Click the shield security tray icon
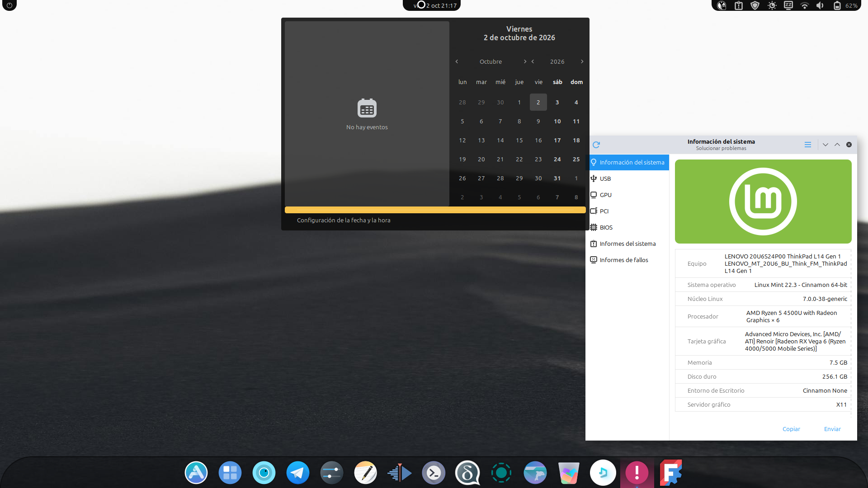The image size is (868, 488). pos(755,5)
